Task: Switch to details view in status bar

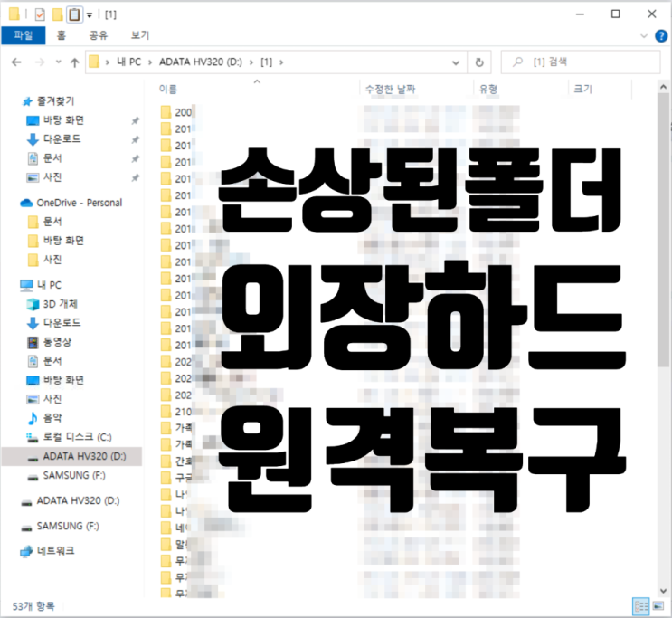Action: coord(641,606)
